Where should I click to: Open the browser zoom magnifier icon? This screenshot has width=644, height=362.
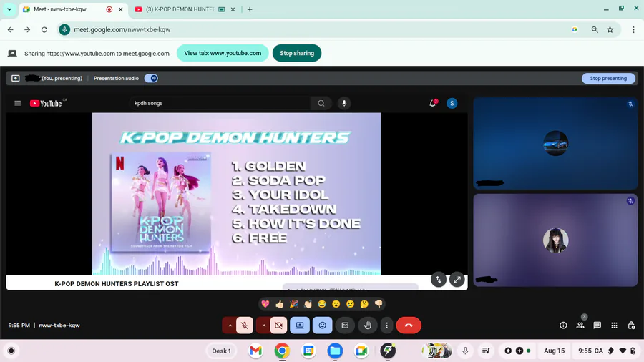pyautogui.click(x=595, y=29)
